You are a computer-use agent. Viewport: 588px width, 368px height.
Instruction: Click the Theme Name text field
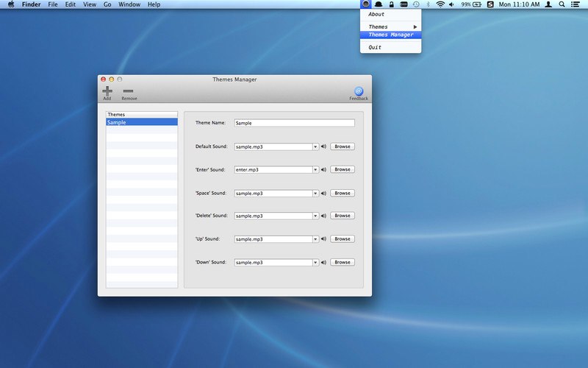(x=294, y=124)
